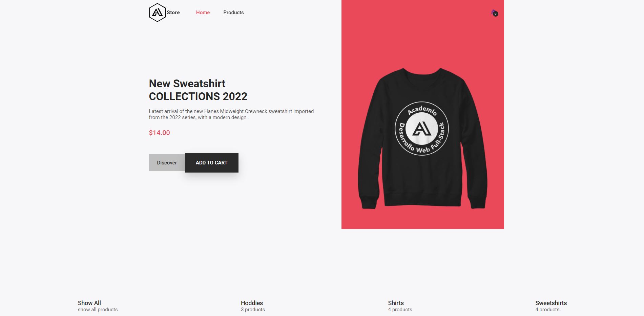Click the $14.00 price label
Viewport: 644px width, 316px height.
tap(160, 133)
